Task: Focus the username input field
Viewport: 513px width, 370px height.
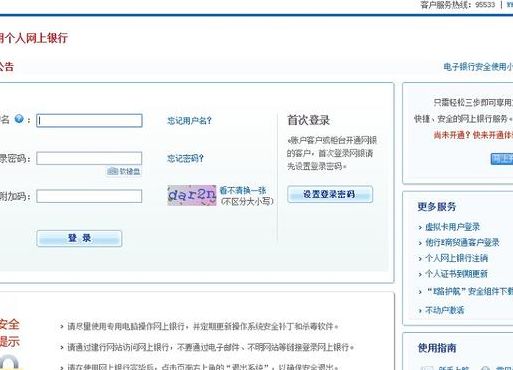Action: point(89,120)
